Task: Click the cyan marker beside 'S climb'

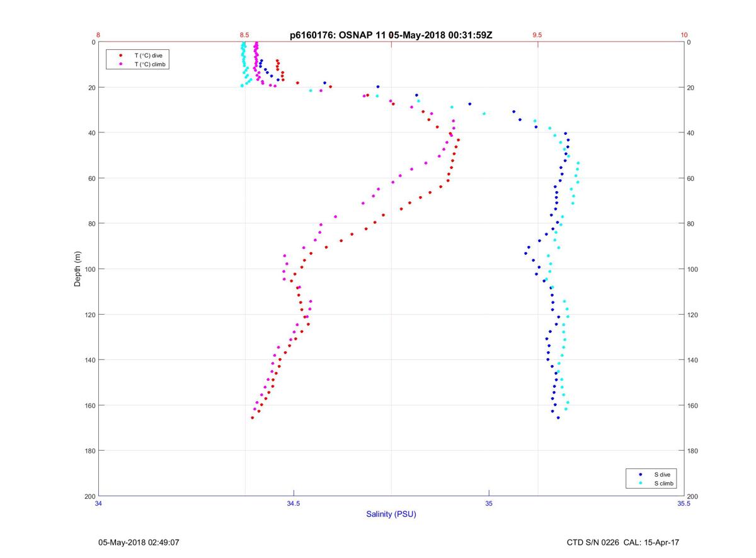Action: pos(641,483)
